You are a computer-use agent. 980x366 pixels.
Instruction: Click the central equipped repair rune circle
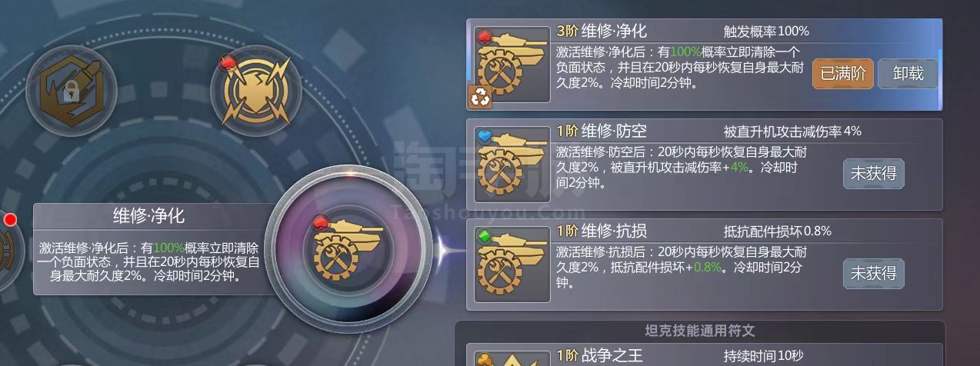click(x=348, y=246)
